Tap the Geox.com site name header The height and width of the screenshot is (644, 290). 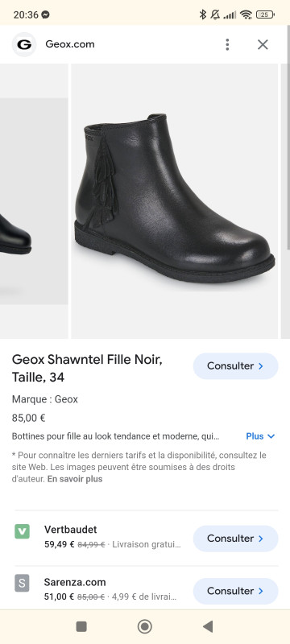(x=70, y=44)
